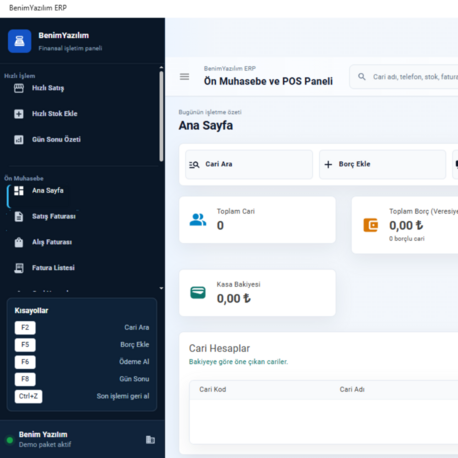458x458 pixels.
Task: Click the F2 Cari Ara shortcut key
Action: (25, 328)
